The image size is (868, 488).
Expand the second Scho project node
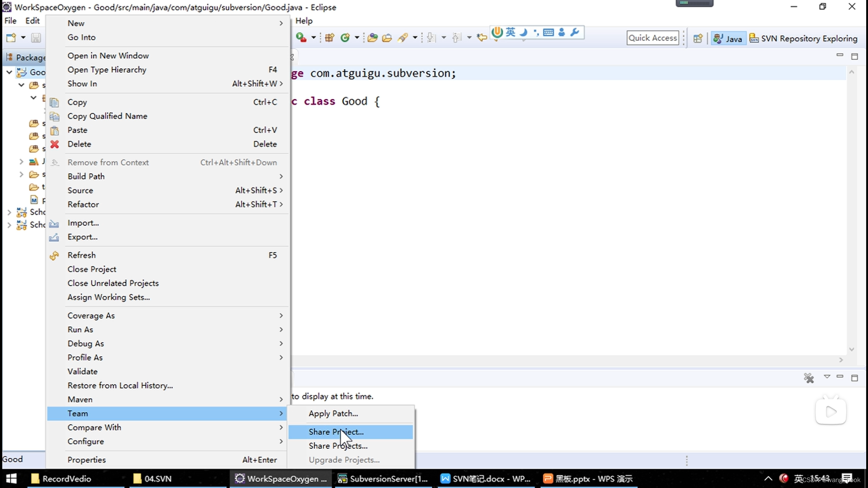[x=9, y=225]
